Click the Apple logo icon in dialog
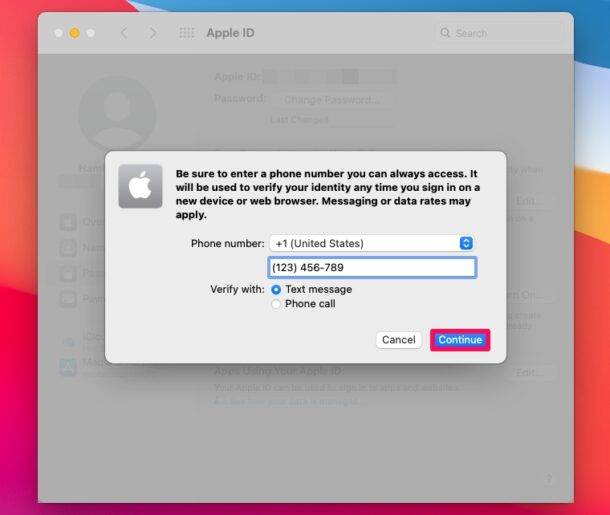The height and width of the screenshot is (515, 610). [x=140, y=186]
